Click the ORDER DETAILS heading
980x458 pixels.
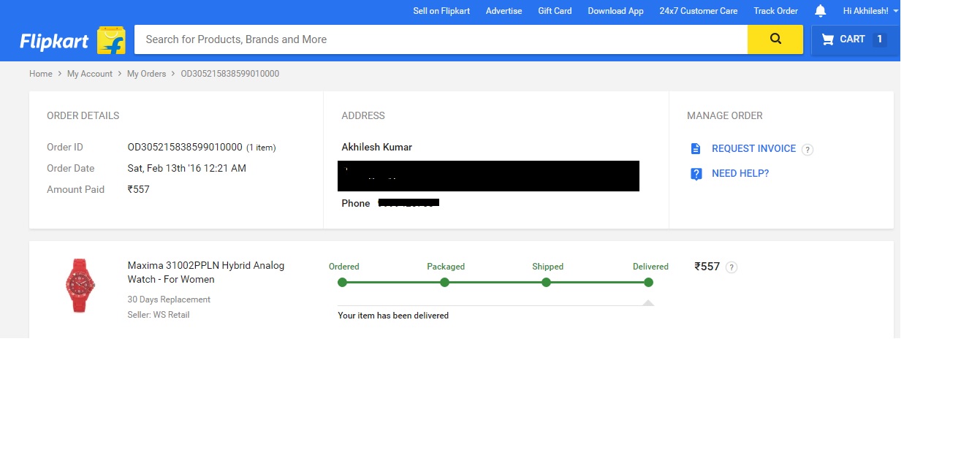(x=83, y=115)
